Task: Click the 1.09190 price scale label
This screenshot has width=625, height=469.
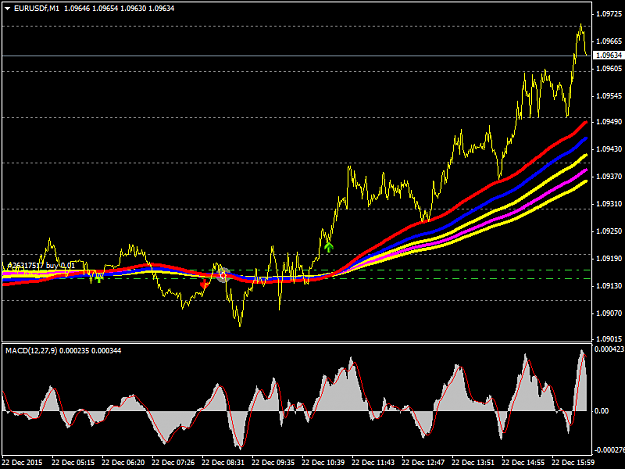Action: pyautogui.click(x=609, y=259)
